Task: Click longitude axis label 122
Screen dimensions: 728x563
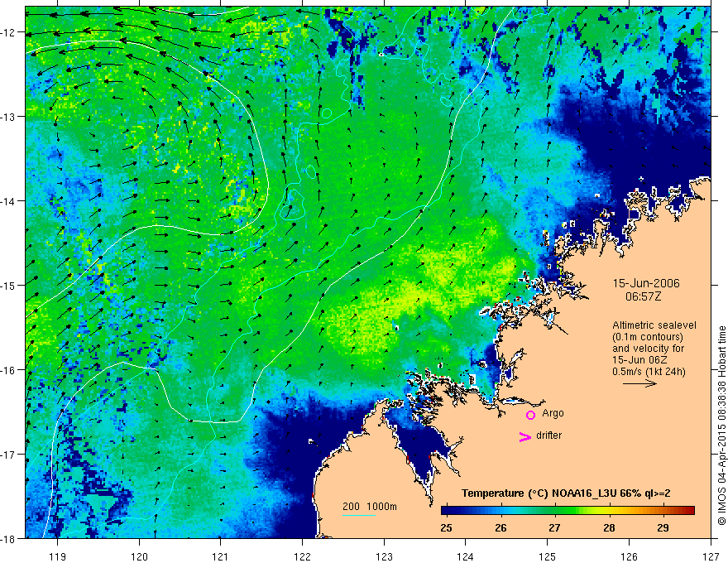Action: pos(302,556)
